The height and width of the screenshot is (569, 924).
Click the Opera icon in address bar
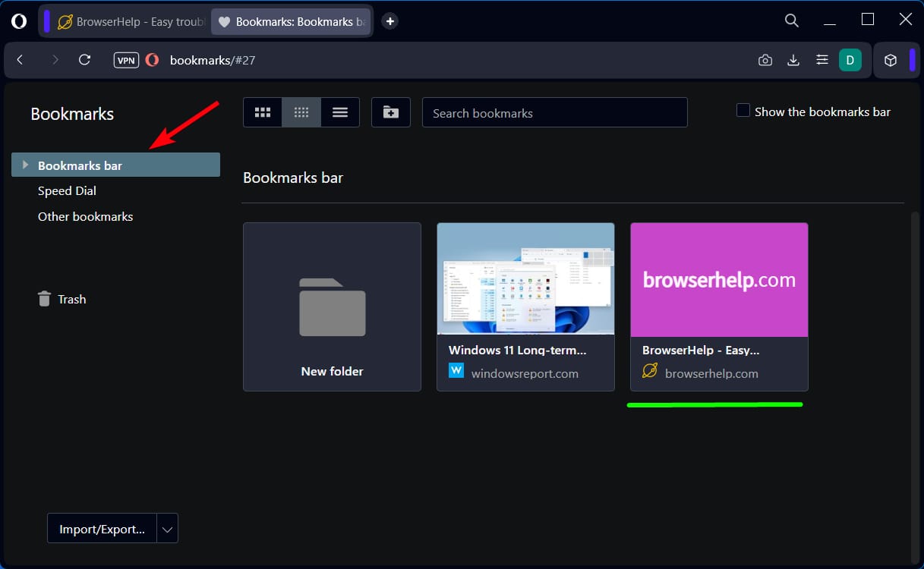click(153, 60)
